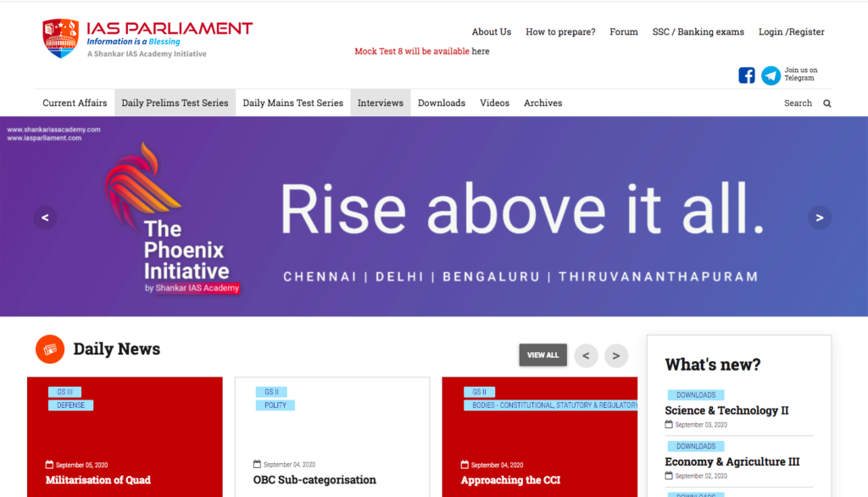Show next Daily News items
Screen dimensions: 868x497
pyautogui.click(x=616, y=355)
